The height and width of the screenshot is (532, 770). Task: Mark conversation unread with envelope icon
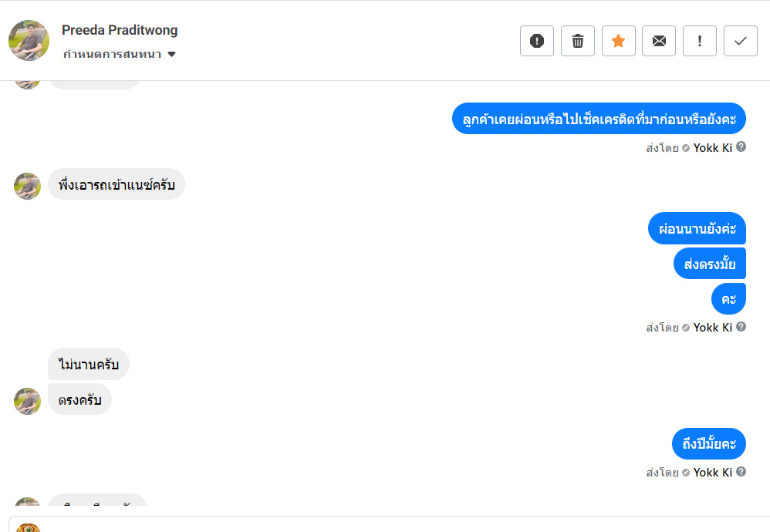[659, 41]
